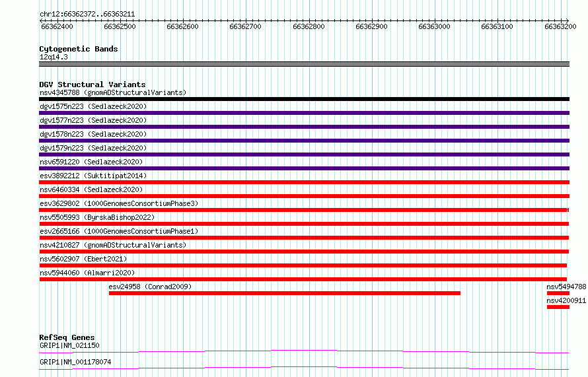
Task: Click chr12:66362372..66363211 region label
Action: [87, 14]
